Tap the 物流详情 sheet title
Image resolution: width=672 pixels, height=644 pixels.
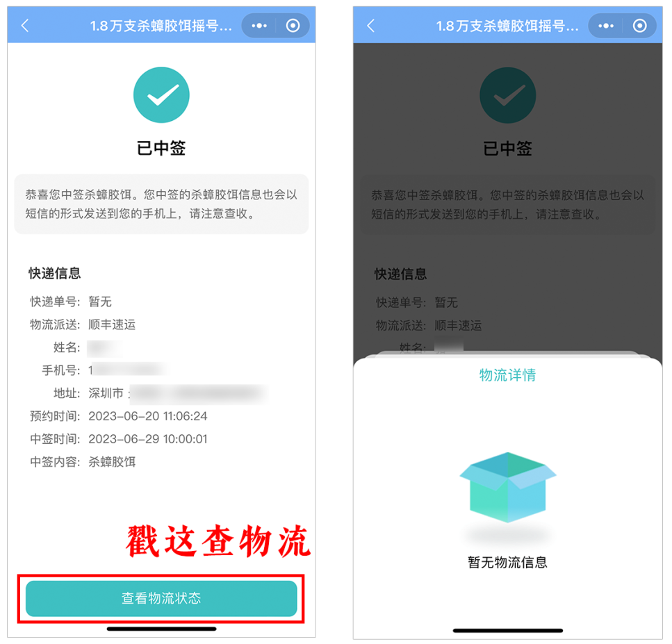tap(508, 375)
